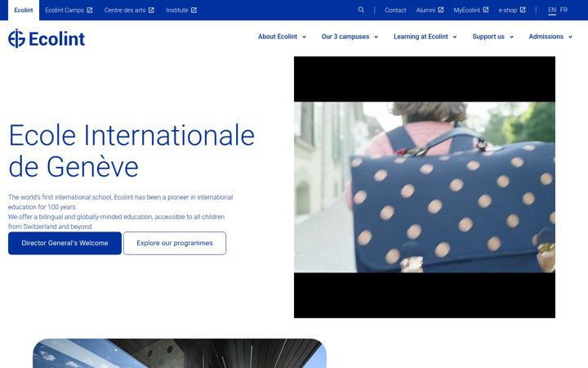
Task: Open the About Ecolint menu
Action: coord(278,37)
